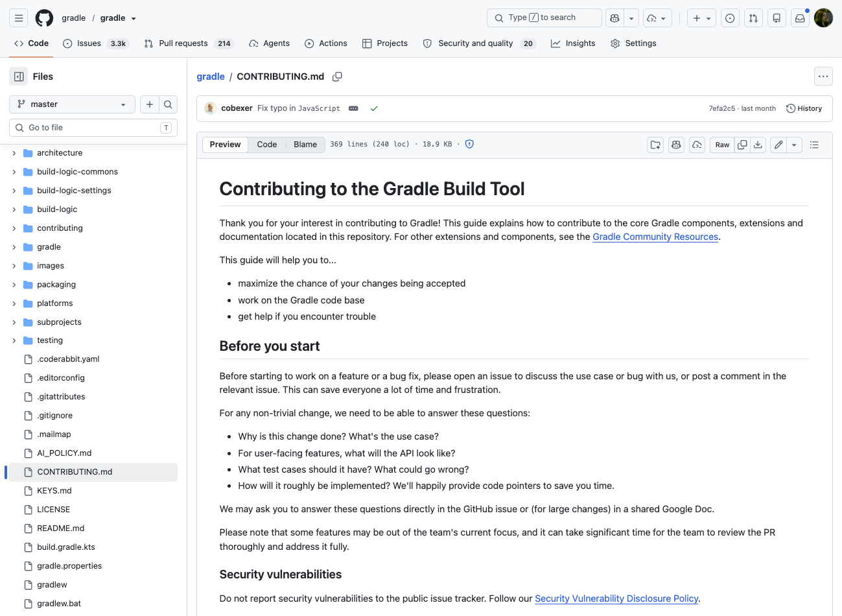Ask Copilot about this file

click(x=677, y=145)
